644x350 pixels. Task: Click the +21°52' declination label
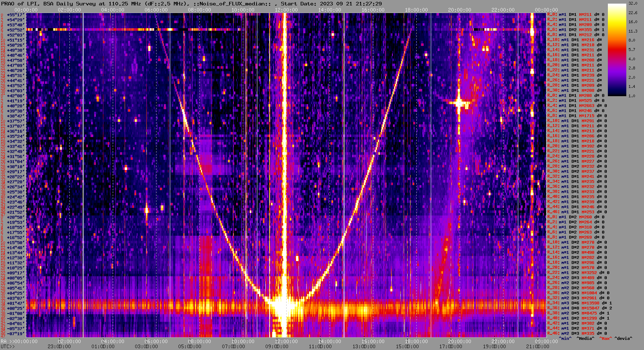click(x=15, y=212)
